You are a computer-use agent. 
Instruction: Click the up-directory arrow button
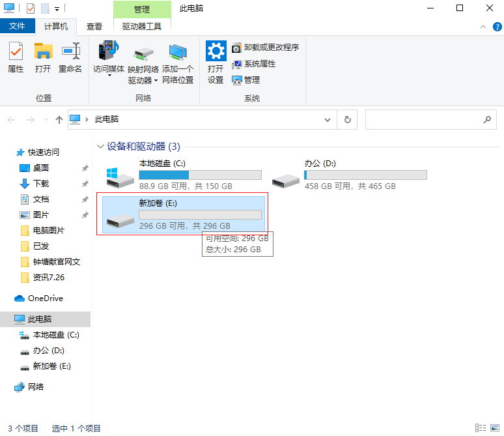point(59,120)
